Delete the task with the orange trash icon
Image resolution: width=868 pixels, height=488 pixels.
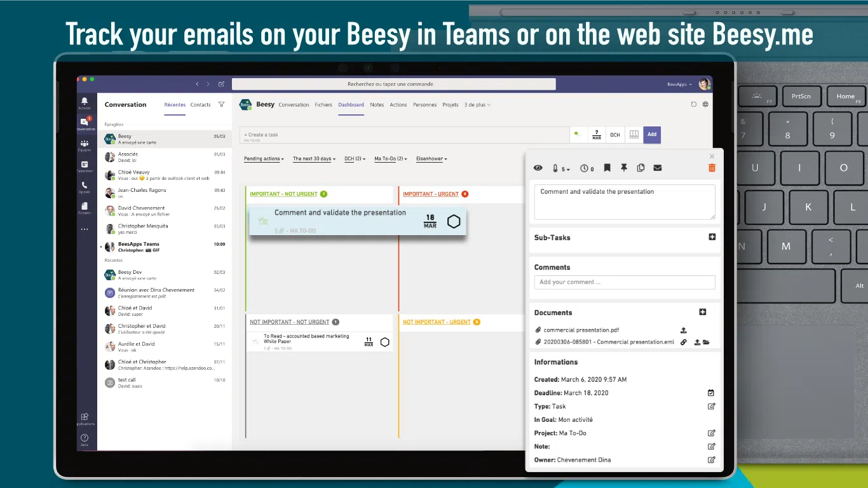[x=712, y=168]
